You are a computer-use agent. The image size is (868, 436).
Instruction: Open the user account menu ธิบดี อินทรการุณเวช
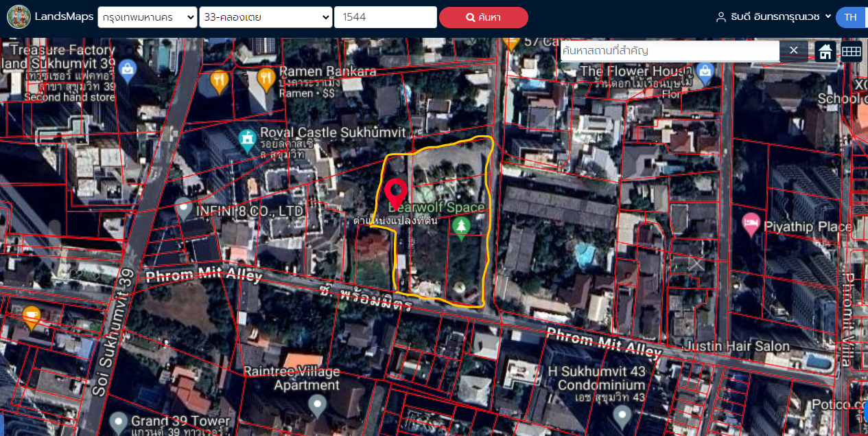pyautogui.click(x=773, y=17)
